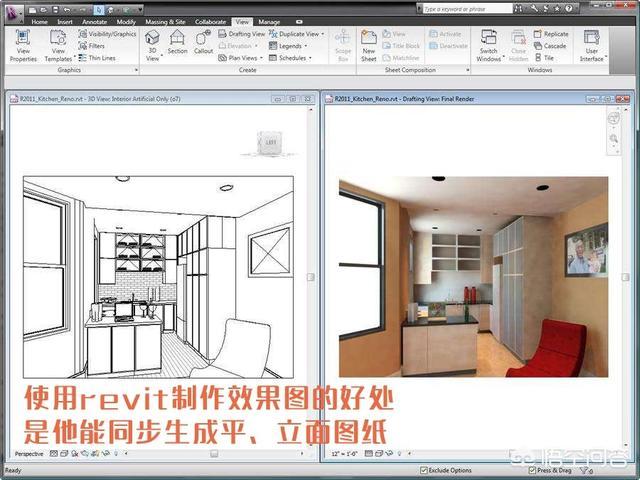Image resolution: width=640 pixels, height=480 pixels.
Task: Expand the Schedules dropdown arrow
Action: click(310, 58)
